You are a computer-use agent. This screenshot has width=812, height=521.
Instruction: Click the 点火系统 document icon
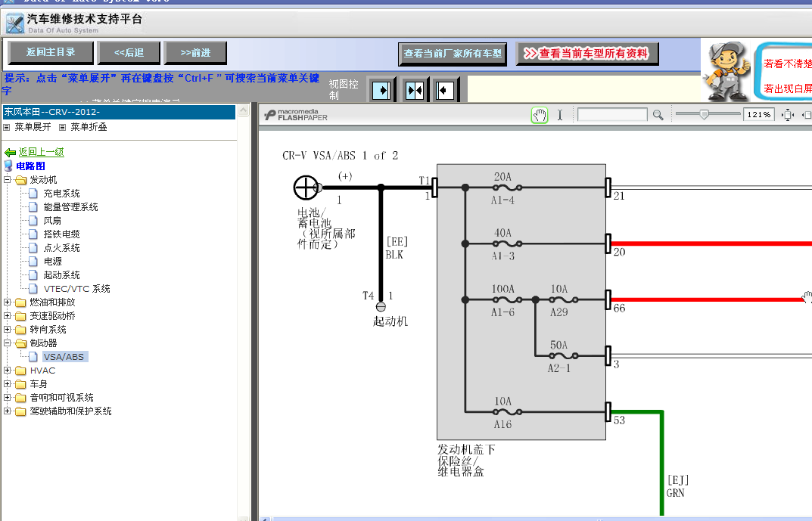click(33, 248)
